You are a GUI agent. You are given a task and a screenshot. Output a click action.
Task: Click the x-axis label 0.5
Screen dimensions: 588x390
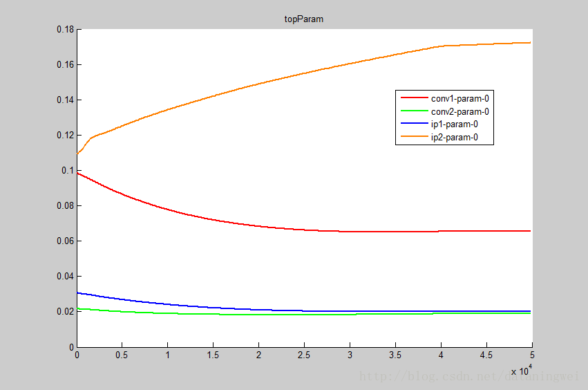click(x=122, y=355)
